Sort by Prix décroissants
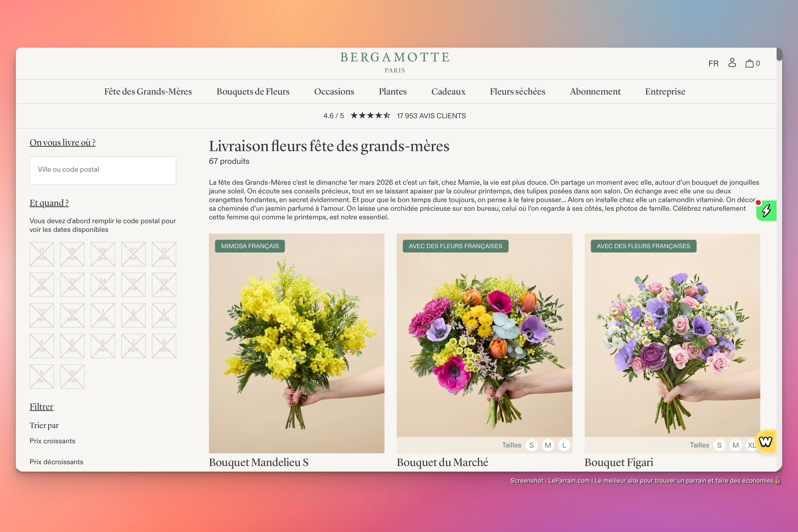The width and height of the screenshot is (798, 532). coord(56,462)
